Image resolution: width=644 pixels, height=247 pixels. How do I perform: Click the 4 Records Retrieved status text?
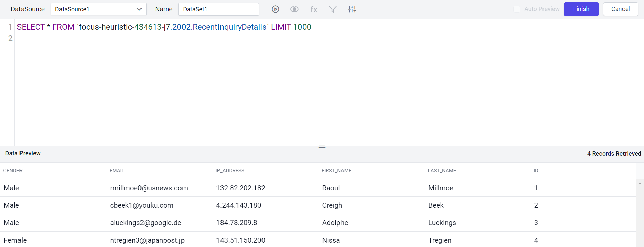tap(614, 154)
